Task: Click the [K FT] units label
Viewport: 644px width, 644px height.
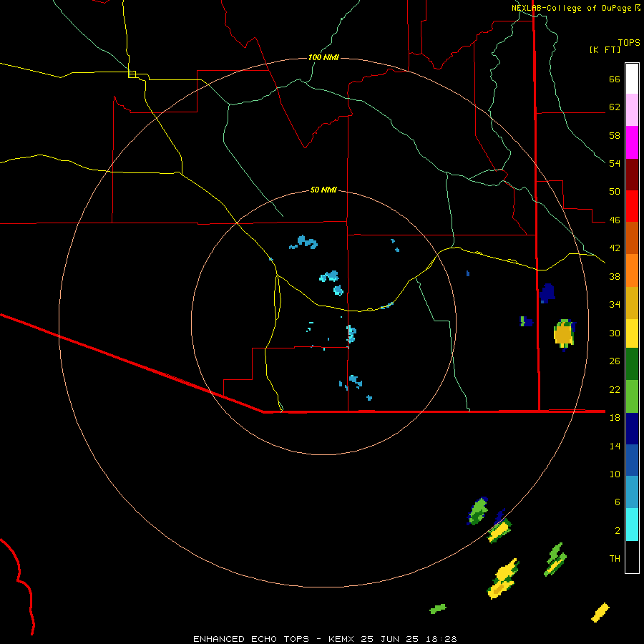Action: click(x=605, y=49)
